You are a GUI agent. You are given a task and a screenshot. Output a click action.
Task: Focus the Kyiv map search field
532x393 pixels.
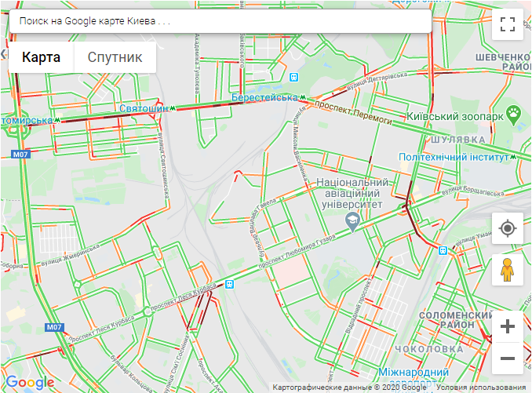point(220,21)
